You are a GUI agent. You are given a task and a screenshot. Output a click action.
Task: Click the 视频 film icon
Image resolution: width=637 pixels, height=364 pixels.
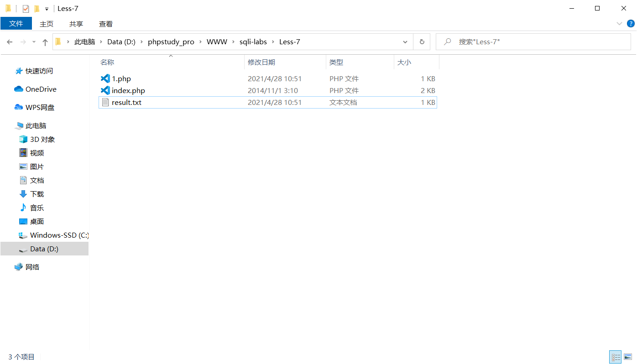[23, 153]
